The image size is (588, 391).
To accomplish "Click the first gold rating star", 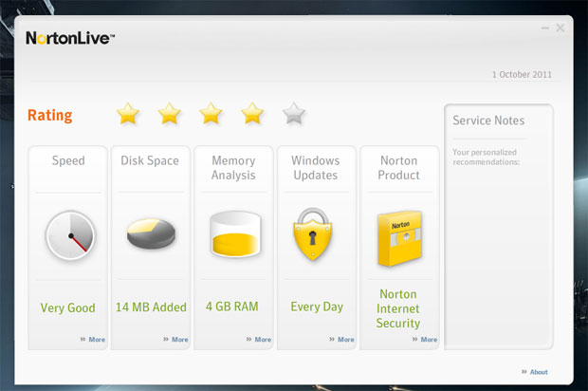I will 128,113.
